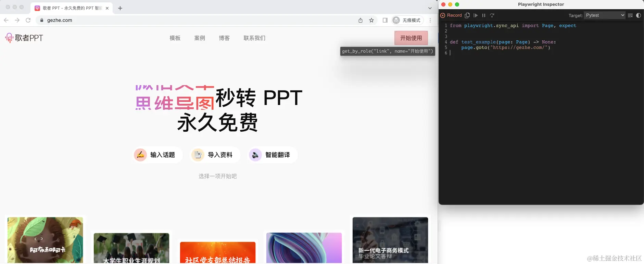The image size is (644, 264).
Task: Open the Target dropdown showing Pytest
Action: point(605,15)
